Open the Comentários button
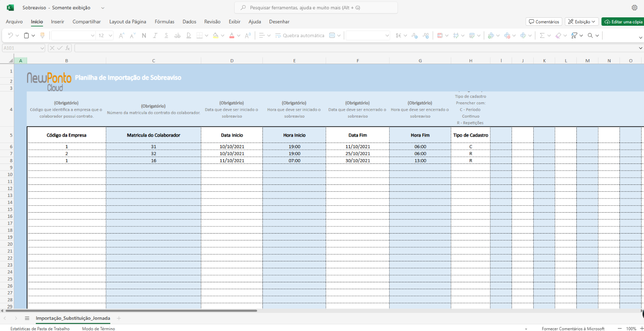 (544, 22)
